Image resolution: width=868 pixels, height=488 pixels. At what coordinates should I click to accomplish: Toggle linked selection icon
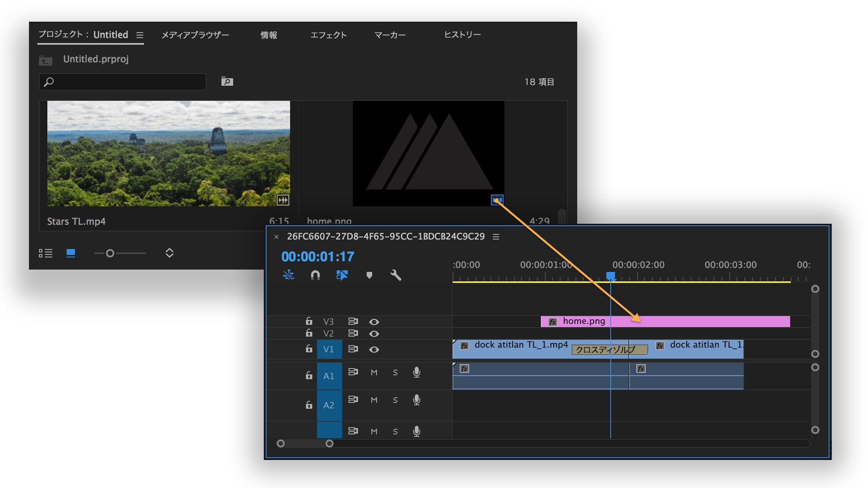(342, 275)
